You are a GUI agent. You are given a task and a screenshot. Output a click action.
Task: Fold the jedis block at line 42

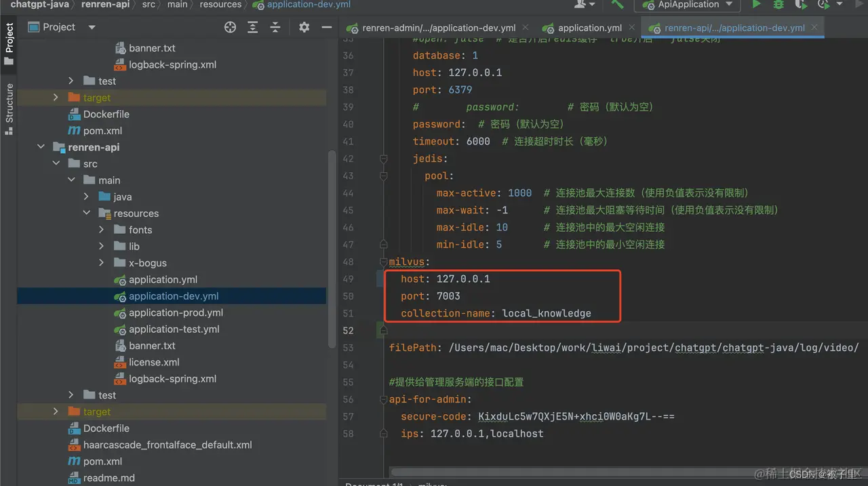(383, 159)
